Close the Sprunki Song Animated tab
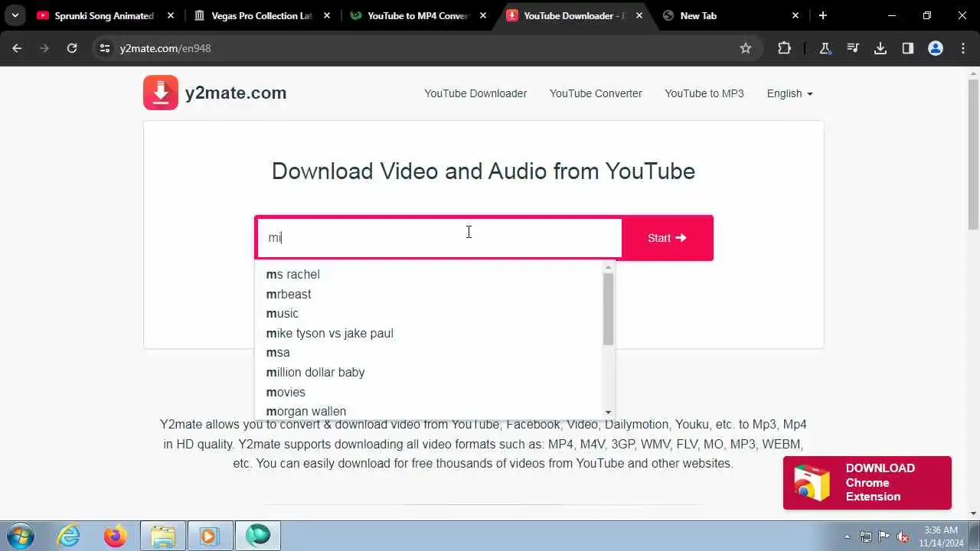This screenshot has width=980, height=551. 170,15
